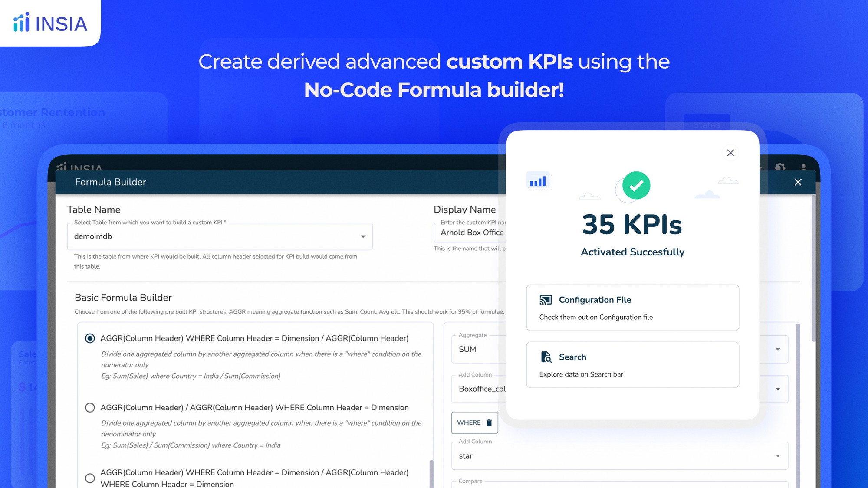Open the Compare dropdown field

(620, 485)
